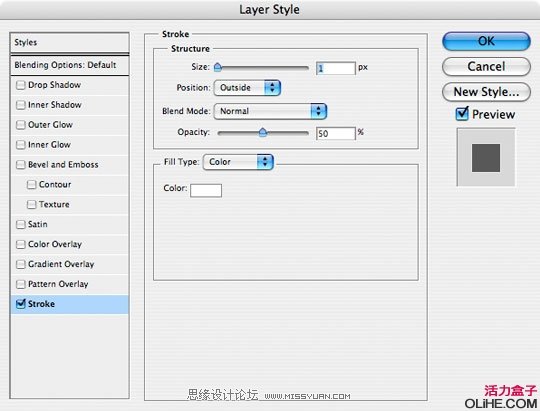540x411 pixels.
Task: Open the Fill Type dropdown set to Color
Action: click(x=238, y=162)
